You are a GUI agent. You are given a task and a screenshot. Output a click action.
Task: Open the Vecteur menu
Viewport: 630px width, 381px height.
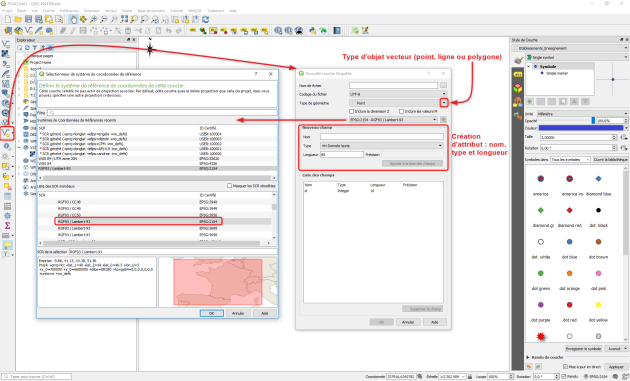pyautogui.click(x=110, y=11)
